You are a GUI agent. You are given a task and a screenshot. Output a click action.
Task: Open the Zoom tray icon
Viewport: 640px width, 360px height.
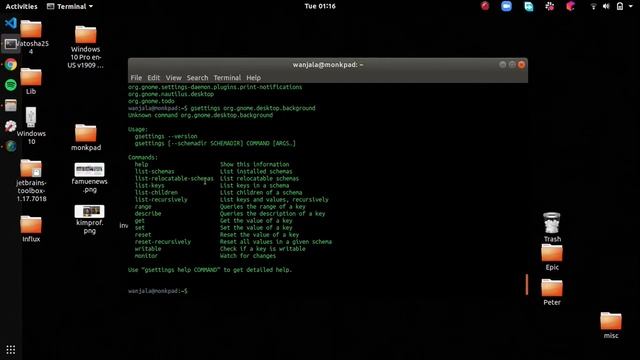(x=507, y=6)
